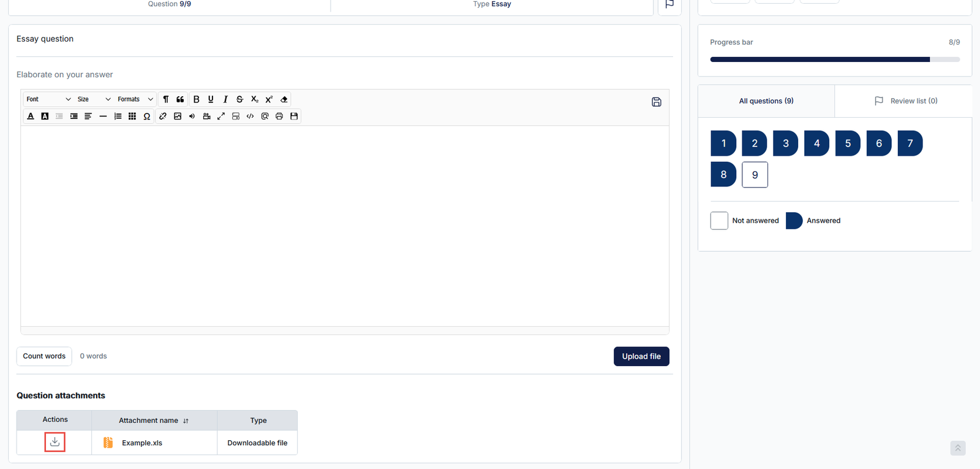
Task: Open the text highlight color tool
Action: coord(45,116)
